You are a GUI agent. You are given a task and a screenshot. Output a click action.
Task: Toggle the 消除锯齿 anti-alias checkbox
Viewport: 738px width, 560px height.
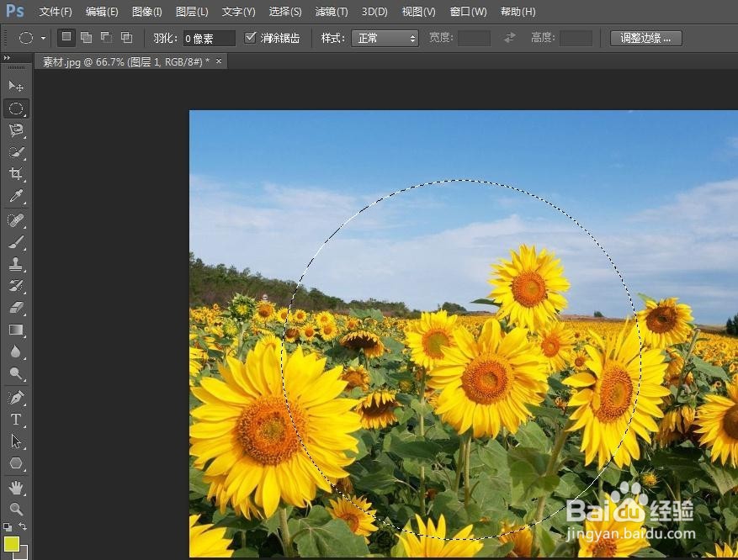point(251,37)
